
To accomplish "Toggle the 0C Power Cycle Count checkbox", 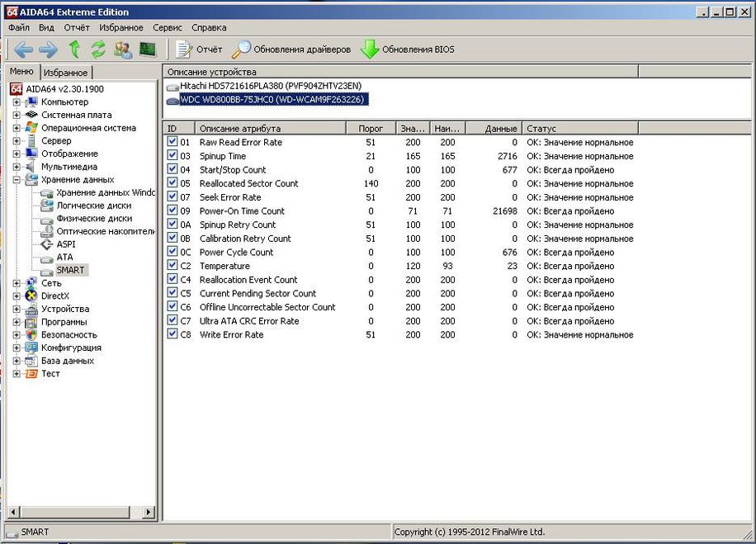I will (172, 251).
